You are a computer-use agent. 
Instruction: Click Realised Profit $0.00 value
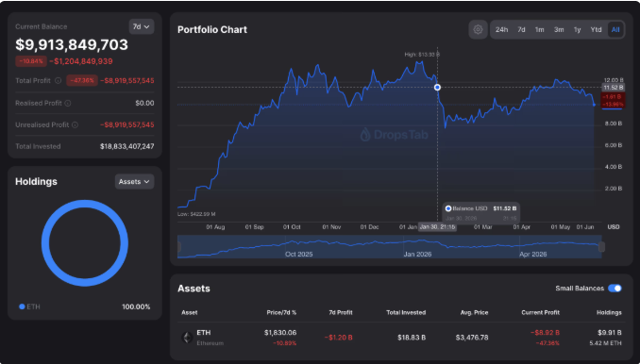point(145,103)
